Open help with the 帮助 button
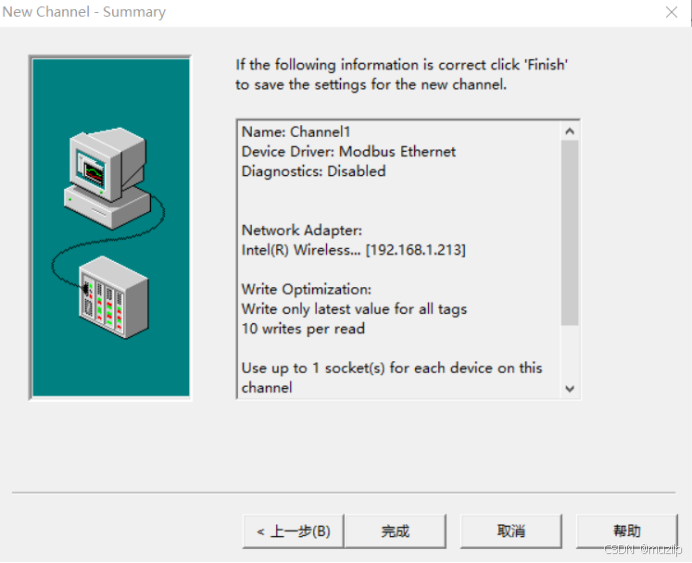The height and width of the screenshot is (563, 692). (x=627, y=531)
